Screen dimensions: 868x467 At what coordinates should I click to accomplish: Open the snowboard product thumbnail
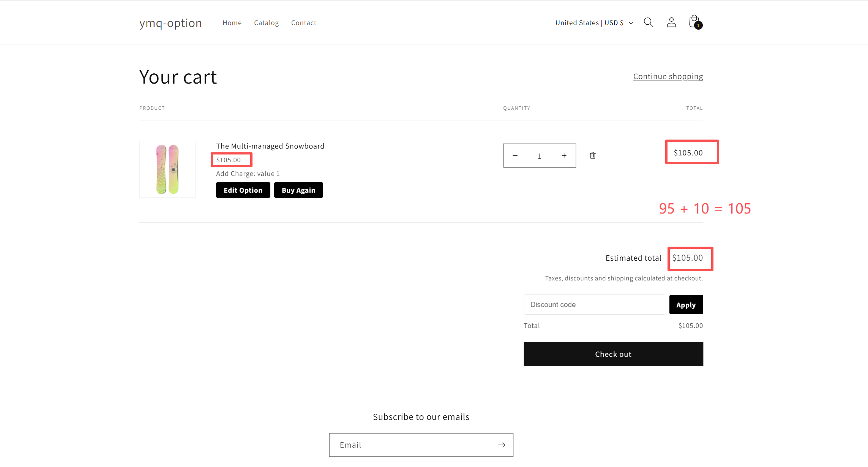[x=167, y=169]
